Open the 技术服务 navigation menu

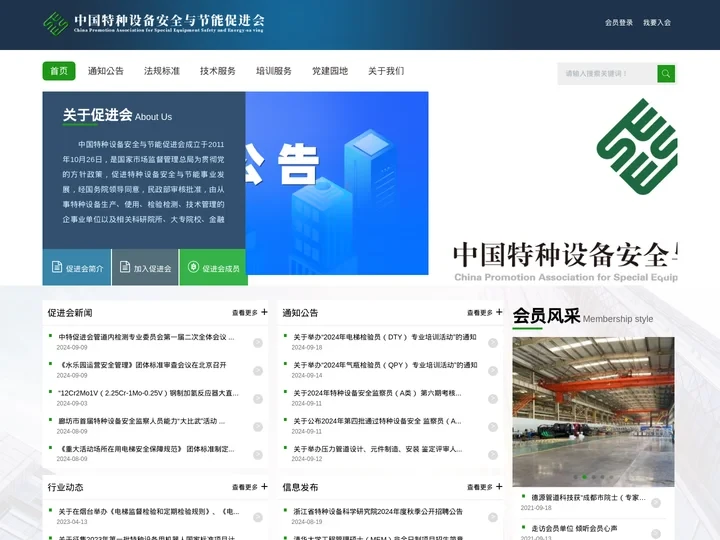(x=218, y=71)
